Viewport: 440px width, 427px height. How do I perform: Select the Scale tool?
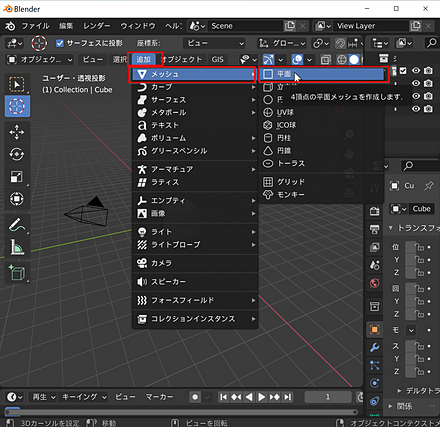(17, 177)
